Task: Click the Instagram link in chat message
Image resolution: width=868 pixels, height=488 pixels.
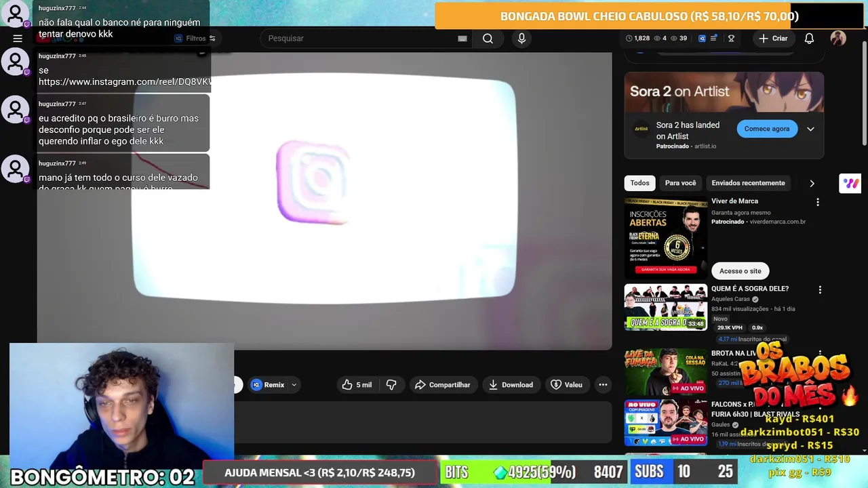Action: point(125,82)
